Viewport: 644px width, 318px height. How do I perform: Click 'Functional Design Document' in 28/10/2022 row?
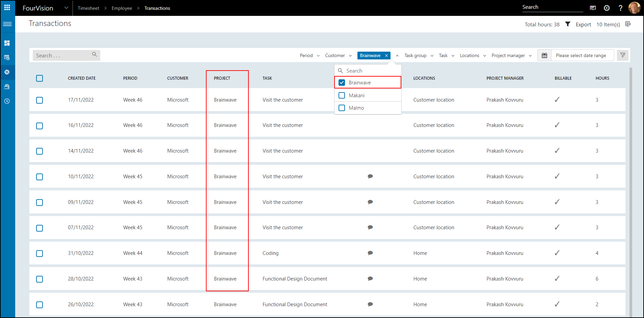point(295,279)
